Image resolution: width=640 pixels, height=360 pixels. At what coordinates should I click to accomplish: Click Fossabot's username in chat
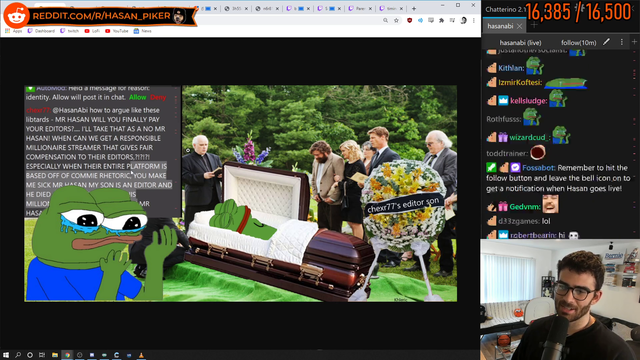coord(539,168)
